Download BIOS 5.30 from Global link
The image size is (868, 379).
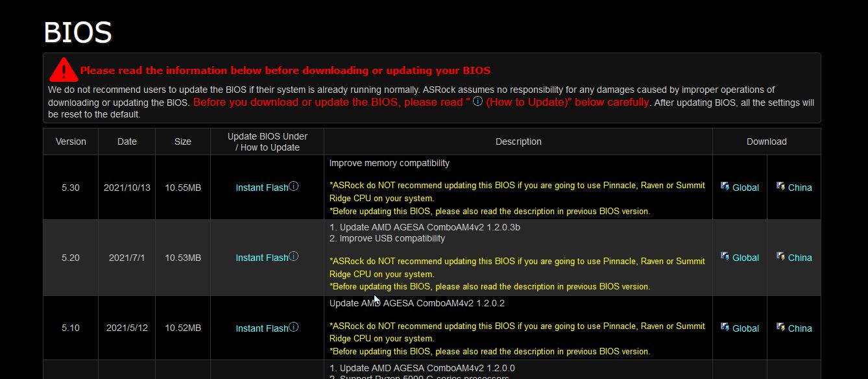click(x=745, y=188)
